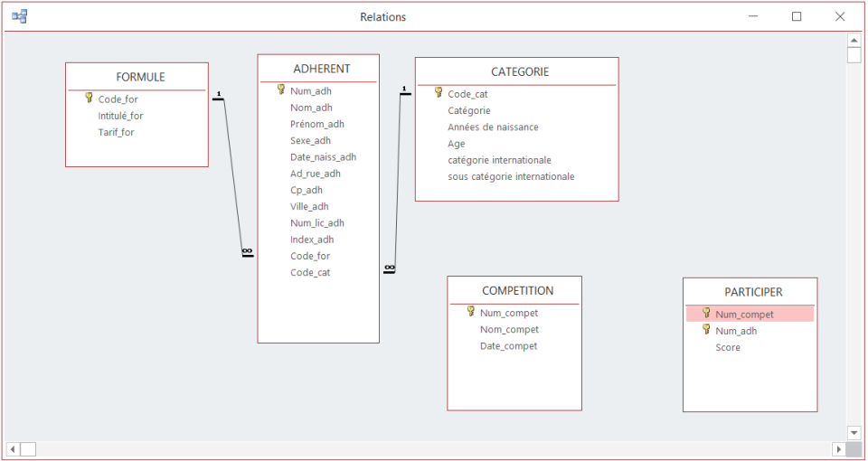Image resolution: width=868 pixels, height=461 pixels.
Task: Select Age field in CATEGORIE
Action: click(x=456, y=144)
